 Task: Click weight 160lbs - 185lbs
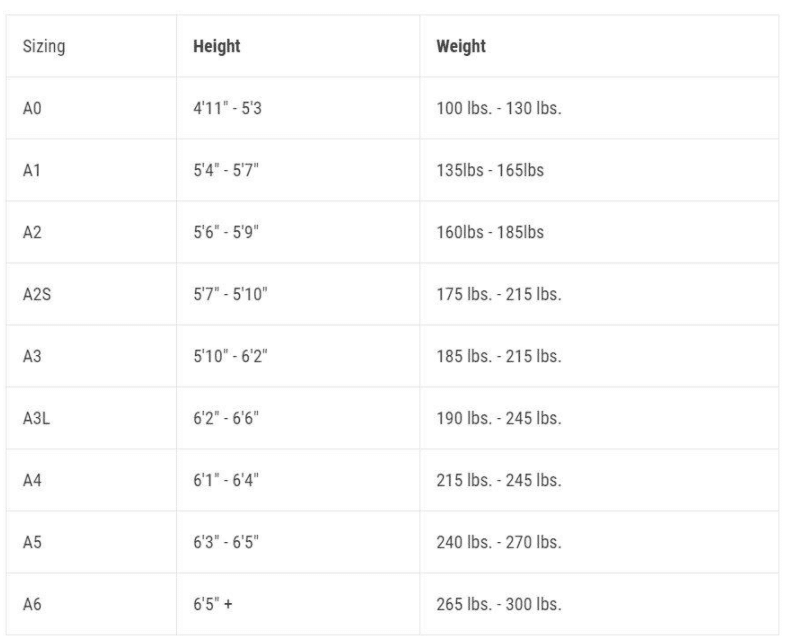point(490,232)
